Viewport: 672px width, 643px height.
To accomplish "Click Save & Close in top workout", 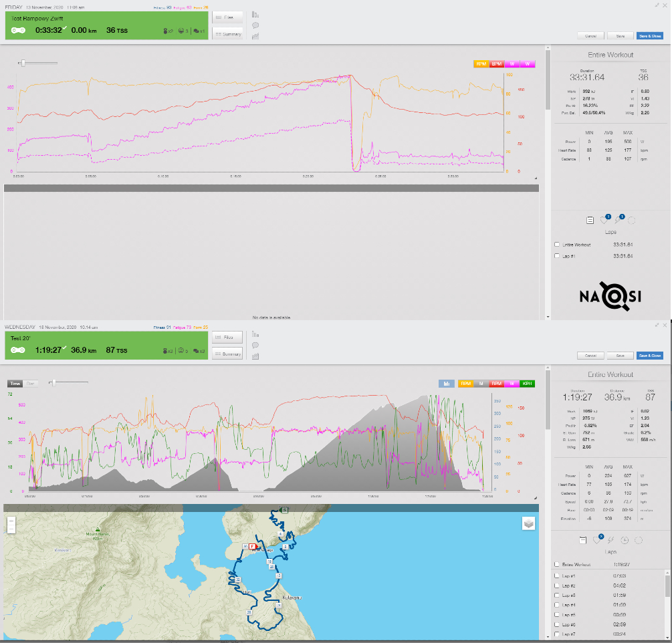I will point(650,36).
